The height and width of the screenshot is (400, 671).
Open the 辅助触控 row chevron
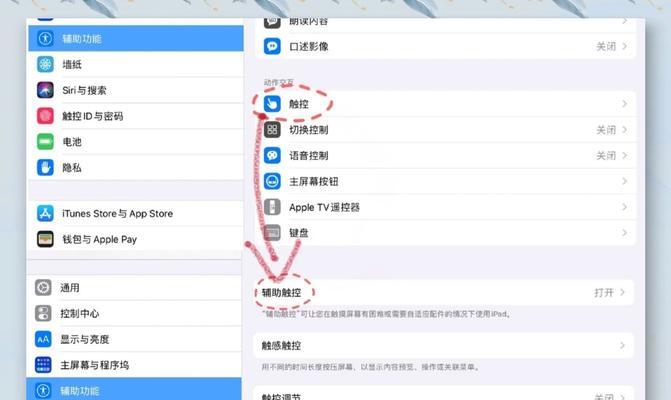click(x=623, y=293)
